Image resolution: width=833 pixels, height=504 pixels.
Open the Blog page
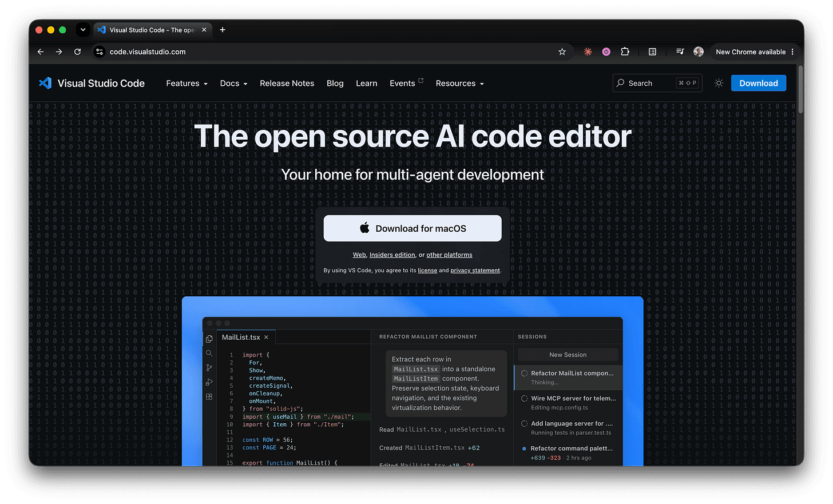click(335, 84)
